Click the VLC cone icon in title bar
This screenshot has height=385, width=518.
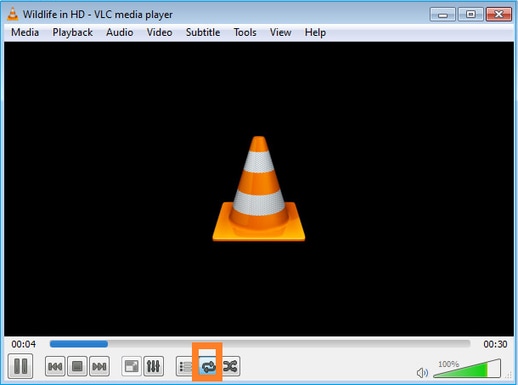coord(12,14)
